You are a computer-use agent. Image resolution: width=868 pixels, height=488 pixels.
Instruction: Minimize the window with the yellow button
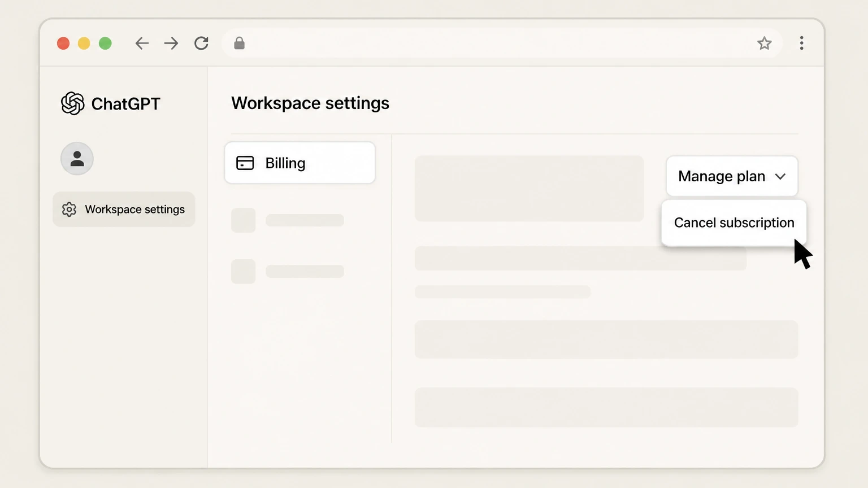tap(84, 43)
